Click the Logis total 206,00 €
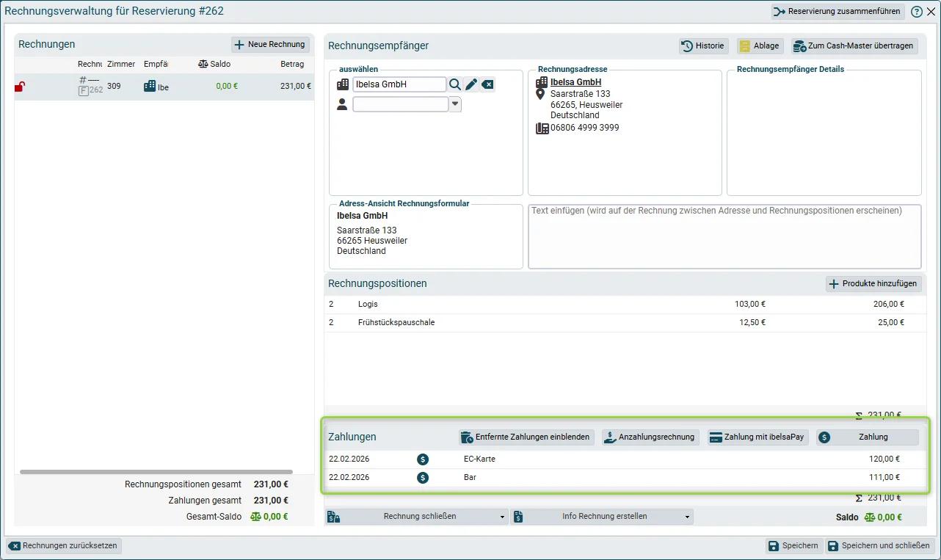The width and height of the screenshot is (941, 560). (889, 305)
